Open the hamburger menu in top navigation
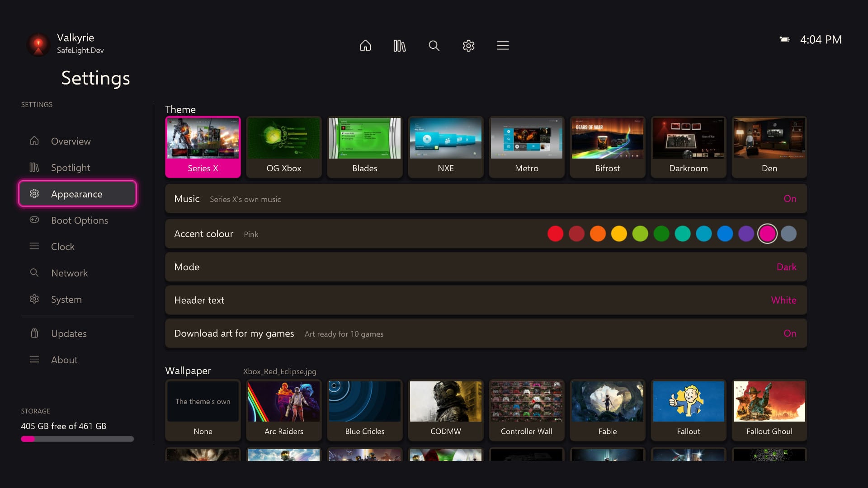868x488 pixels. tap(503, 46)
